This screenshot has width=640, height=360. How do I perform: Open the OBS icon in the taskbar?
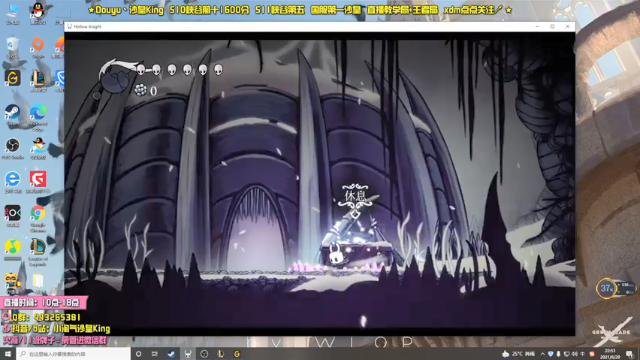pos(204,354)
